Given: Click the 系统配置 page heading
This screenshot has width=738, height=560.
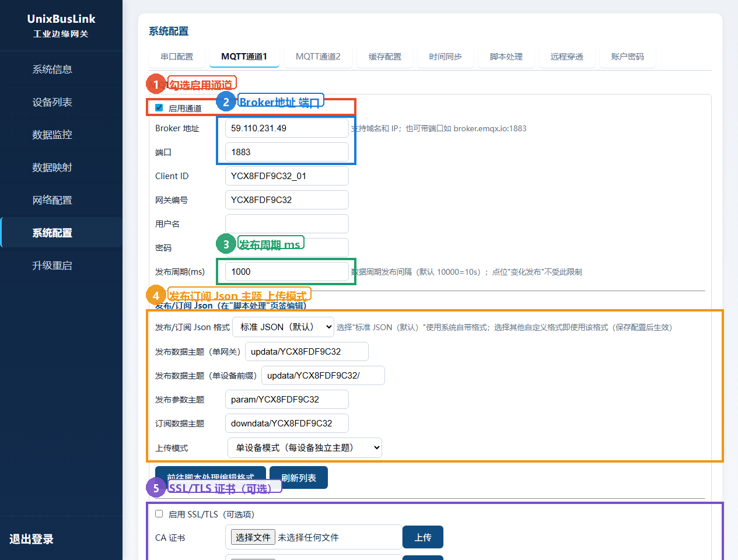Looking at the screenshot, I should click(x=169, y=32).
